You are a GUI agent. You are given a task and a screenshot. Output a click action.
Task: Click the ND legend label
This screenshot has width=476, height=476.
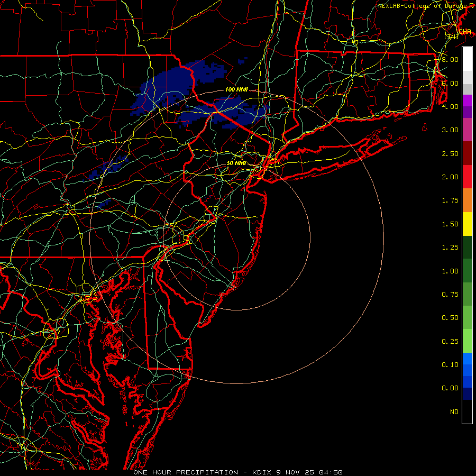pyautogui.click(x=454, y=412)
